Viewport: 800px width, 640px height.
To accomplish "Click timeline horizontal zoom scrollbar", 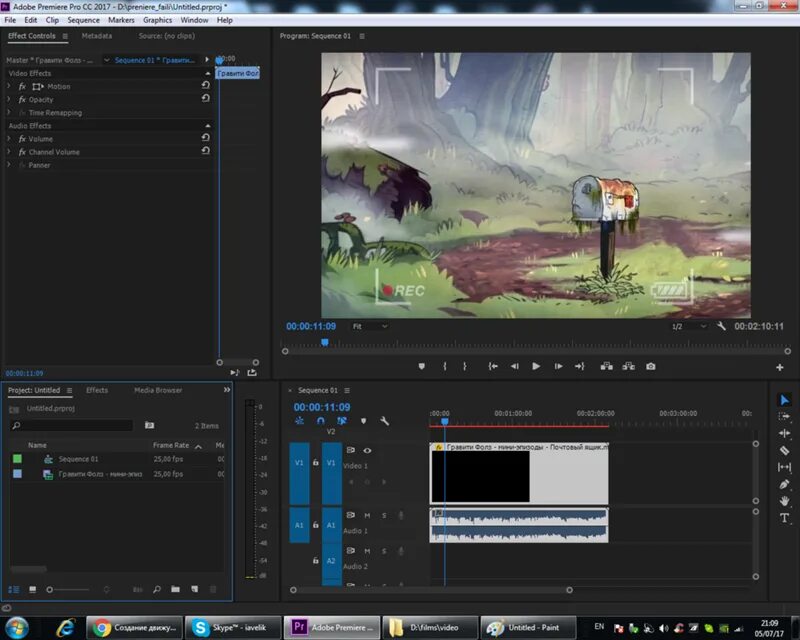I will click(x=431, y=590).
